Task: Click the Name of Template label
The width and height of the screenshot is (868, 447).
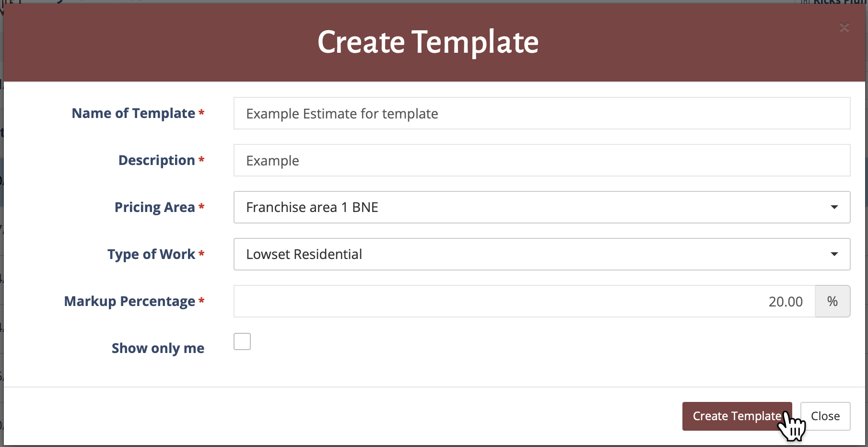Action: (x=133, y=113)
